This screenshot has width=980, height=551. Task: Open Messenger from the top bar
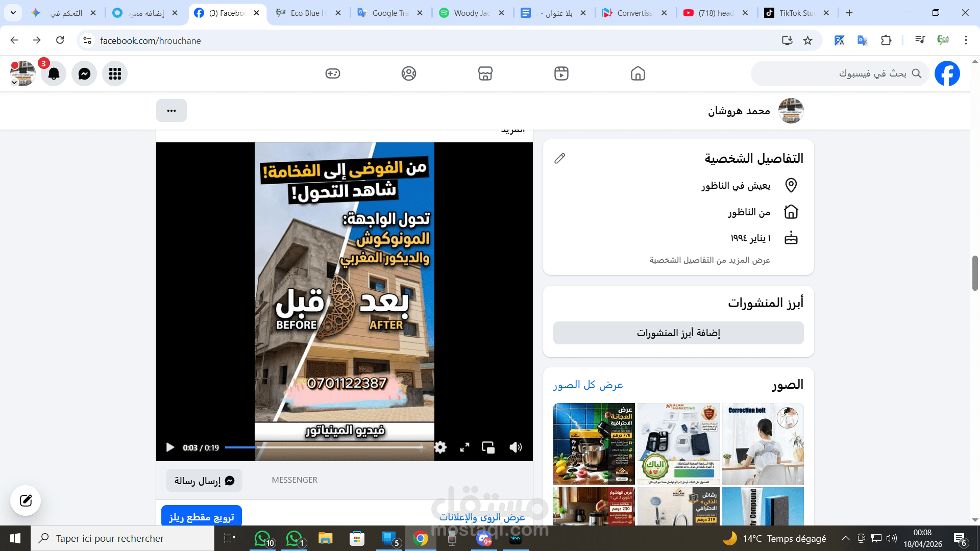point(84,73)
